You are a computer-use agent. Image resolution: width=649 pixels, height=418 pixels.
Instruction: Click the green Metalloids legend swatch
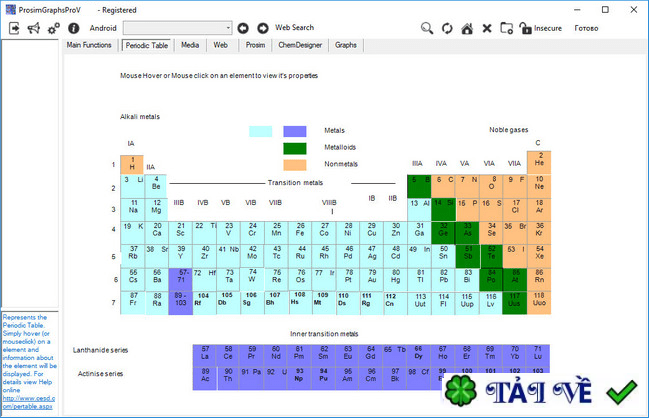295,148
